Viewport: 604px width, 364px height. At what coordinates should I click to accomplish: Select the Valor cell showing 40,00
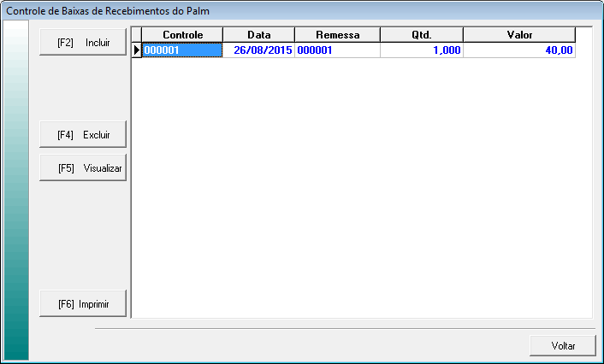[518, 50]
